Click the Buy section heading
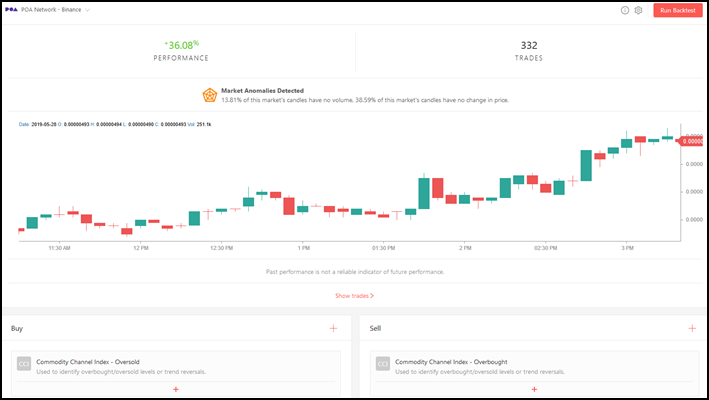709x400 pixels. click(17, 328)
